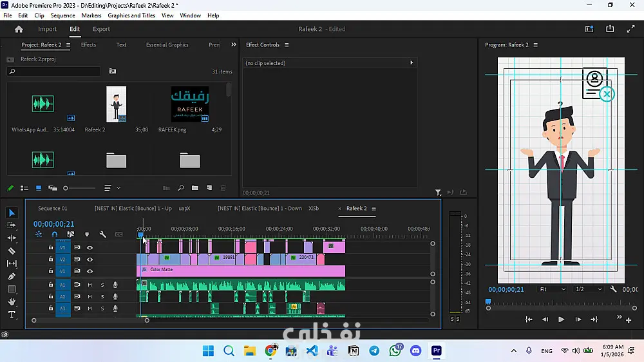644x362 pixels.
Task: Select the Rectangle tool
Action: pyautogui.click(x=12, y=289)
